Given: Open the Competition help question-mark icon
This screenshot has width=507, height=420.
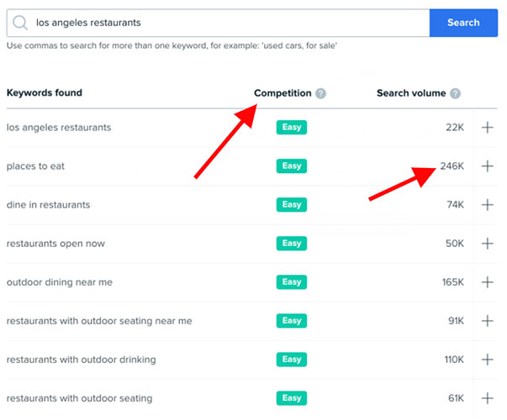Looking at the screenshot, I should (x=320, y=93).
